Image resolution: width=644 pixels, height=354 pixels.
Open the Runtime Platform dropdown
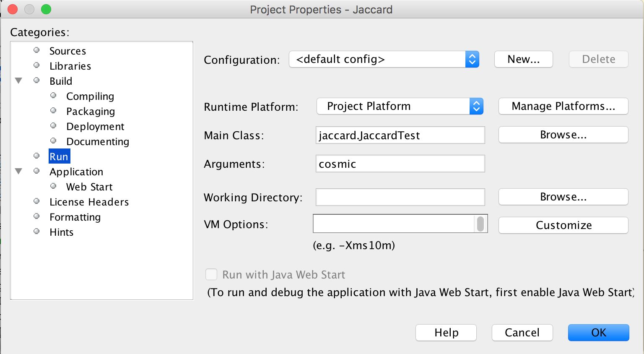(x=476, y=106)
